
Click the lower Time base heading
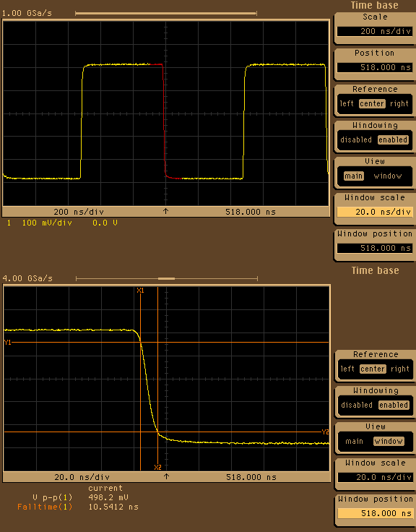pos(375,271)
